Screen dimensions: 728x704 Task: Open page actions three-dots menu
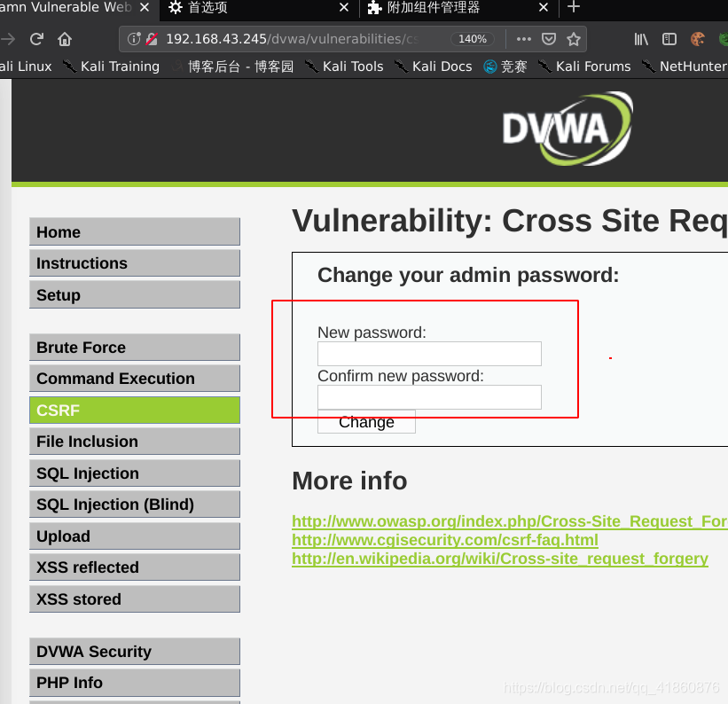[x=524, y=39]
